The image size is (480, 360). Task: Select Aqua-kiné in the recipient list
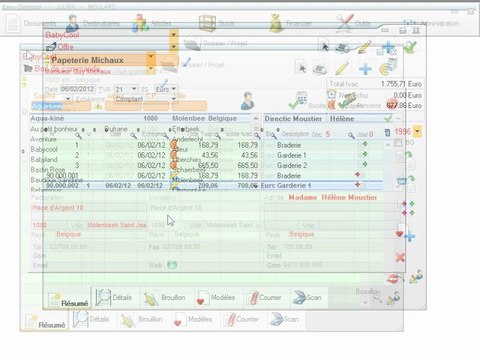coord(47,118)
